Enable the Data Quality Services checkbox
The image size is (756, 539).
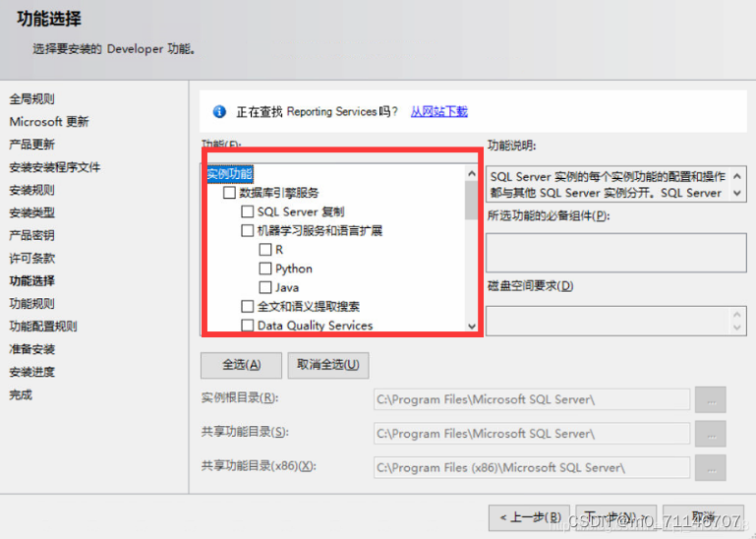tap(248, 326)
